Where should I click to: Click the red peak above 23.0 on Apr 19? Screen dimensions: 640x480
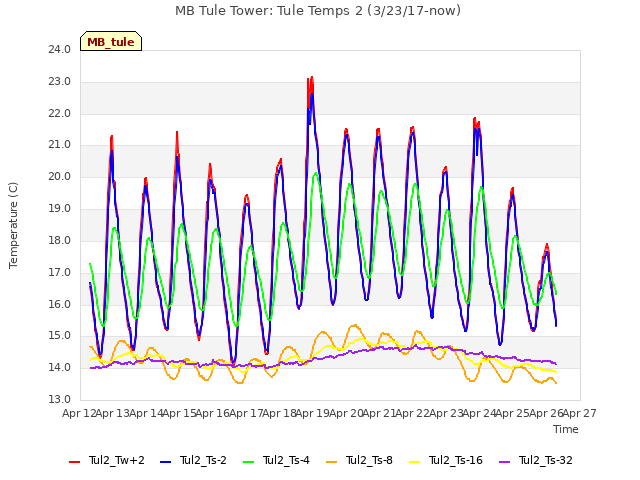pyautogui.click(x=312, y=78)
